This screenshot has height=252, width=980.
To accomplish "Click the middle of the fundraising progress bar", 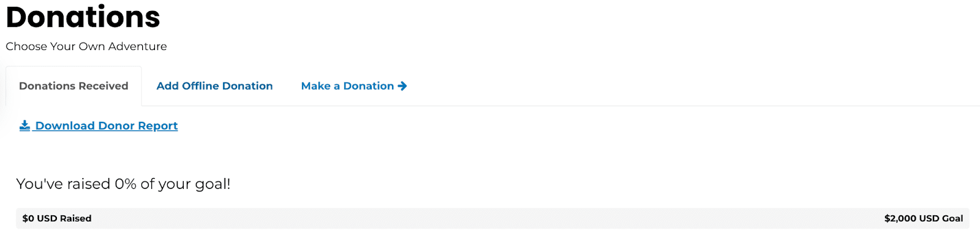I will click(492, 218).
